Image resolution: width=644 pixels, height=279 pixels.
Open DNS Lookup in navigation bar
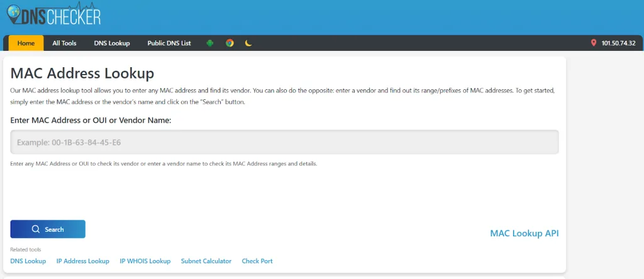click(x=112, y=43)
